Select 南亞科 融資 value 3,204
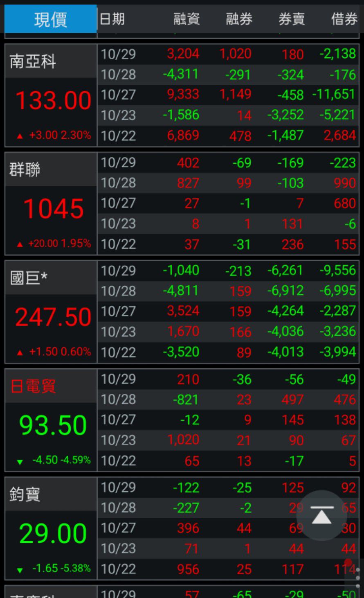Image resolution: width=364 pixels, height=598 pixels. point(183,54)
